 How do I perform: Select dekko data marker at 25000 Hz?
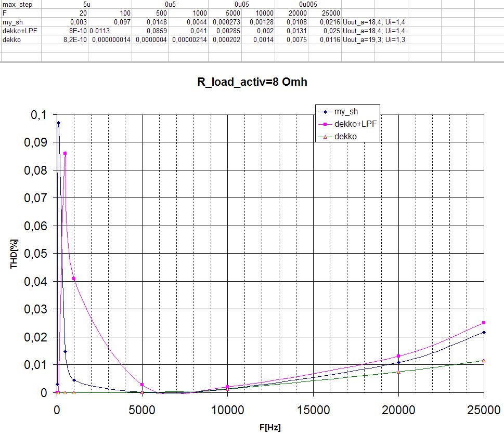[484, 361]
